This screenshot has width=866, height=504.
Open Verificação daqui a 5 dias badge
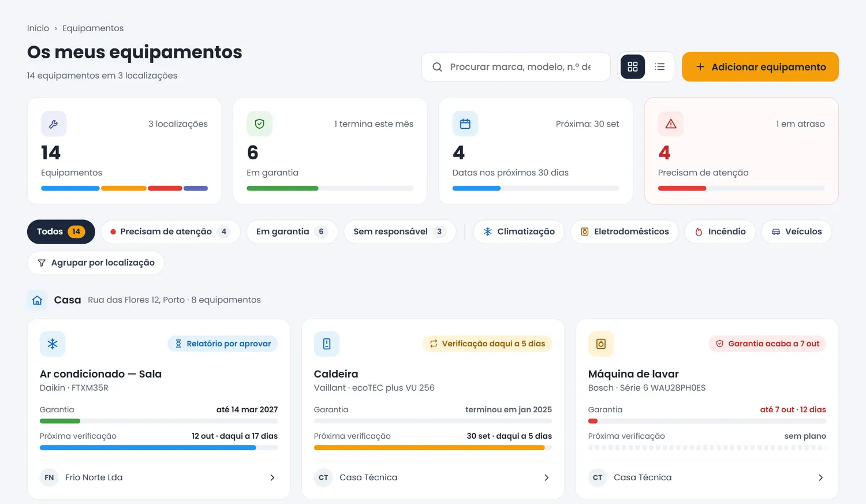(x=487, y=344)
